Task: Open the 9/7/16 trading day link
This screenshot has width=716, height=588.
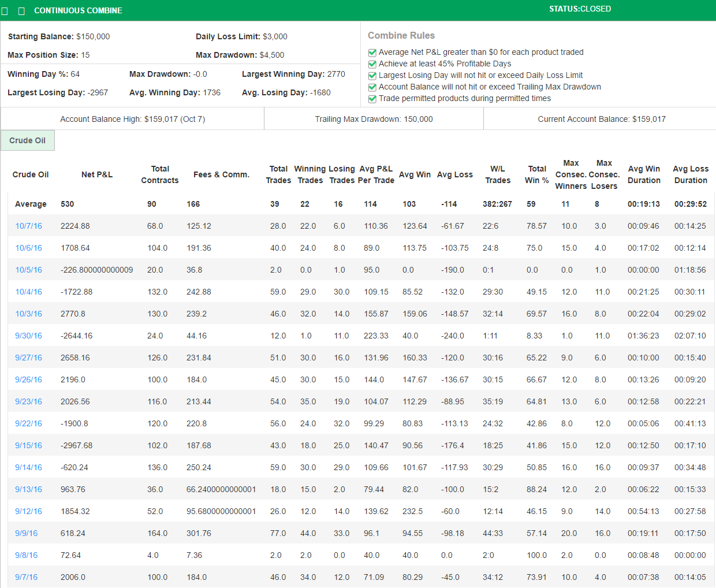Action: click(x=26, y=577)
